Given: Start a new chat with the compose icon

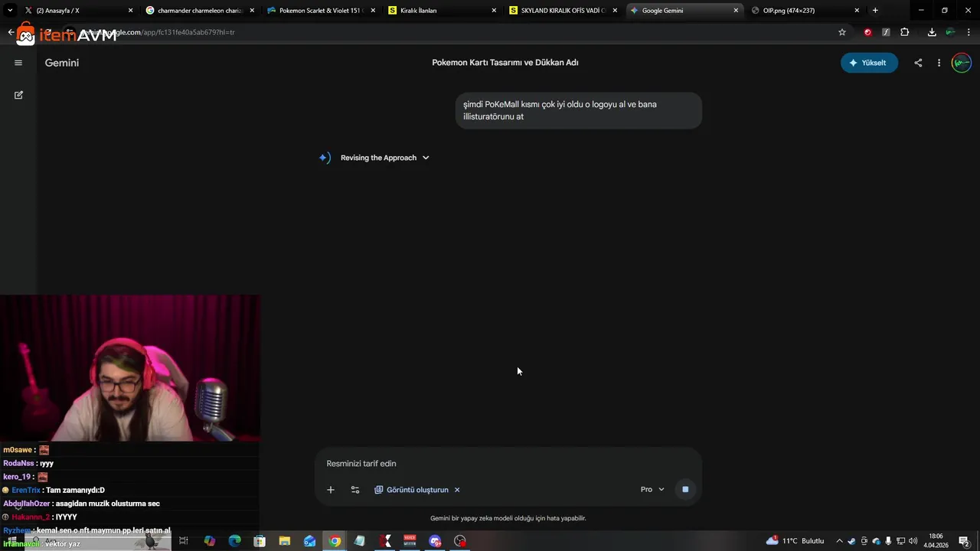Looking at the screenshot, I should click(x=18, y=95).
